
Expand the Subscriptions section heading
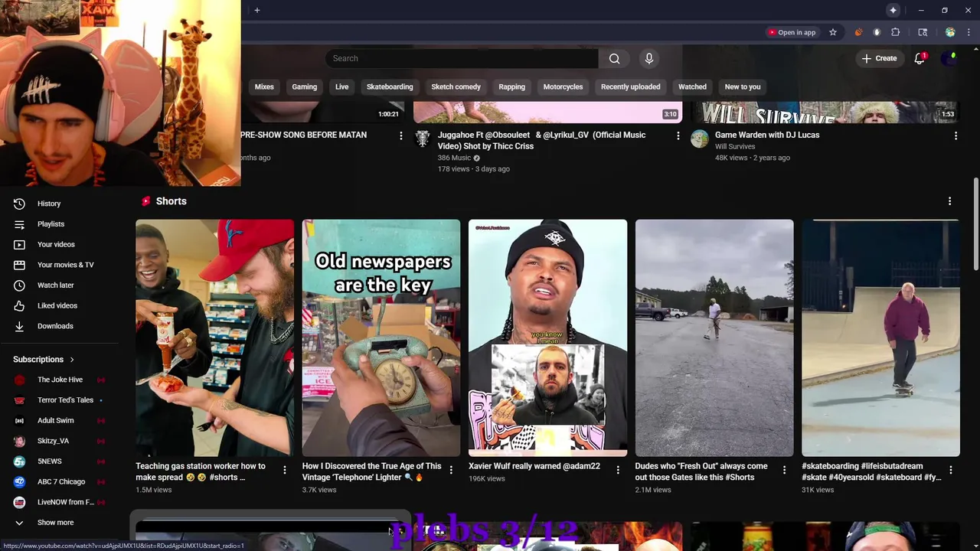coord(44,360)
